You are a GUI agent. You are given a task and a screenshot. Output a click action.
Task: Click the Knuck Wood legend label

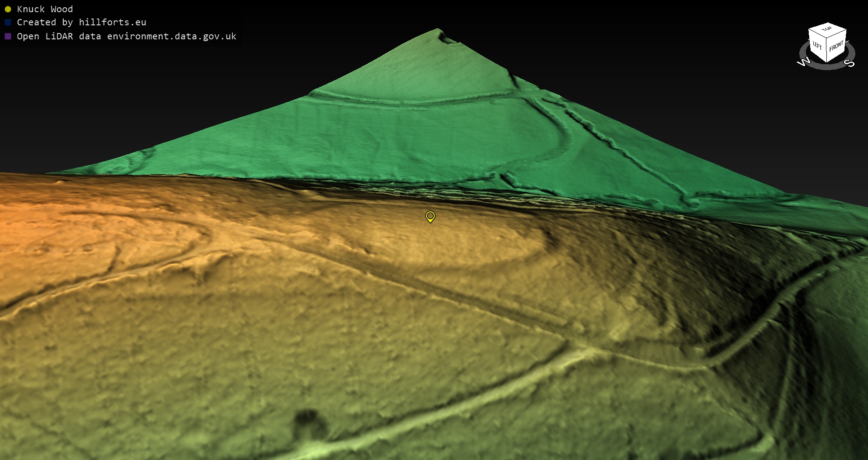45,9
